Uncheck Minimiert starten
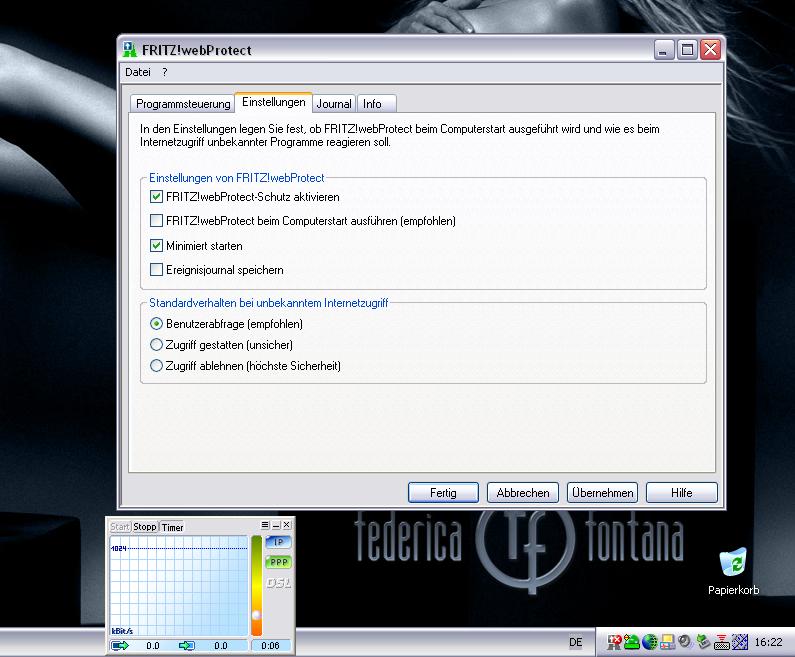Image resolution: width=795 pixels, height=657 pixels. click(156, 245)
